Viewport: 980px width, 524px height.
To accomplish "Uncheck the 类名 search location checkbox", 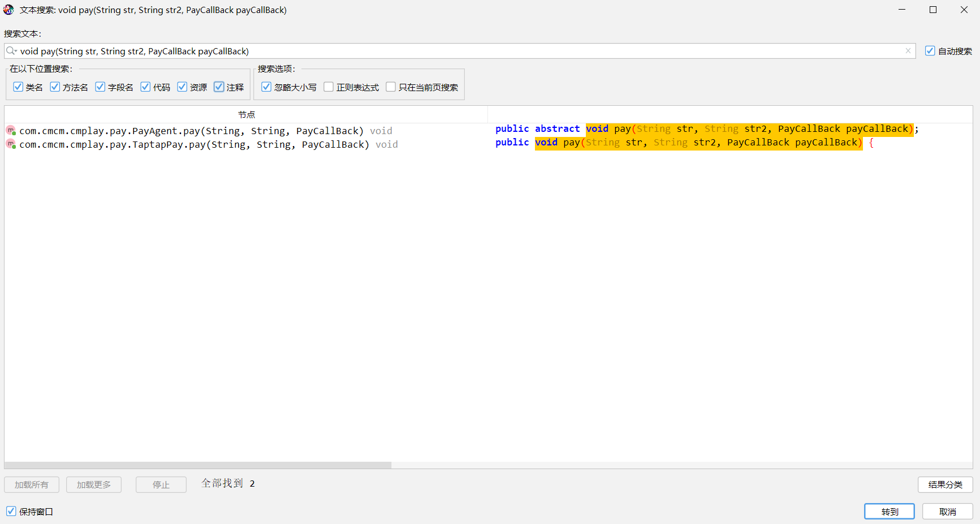I will click(x=18, y=87).
